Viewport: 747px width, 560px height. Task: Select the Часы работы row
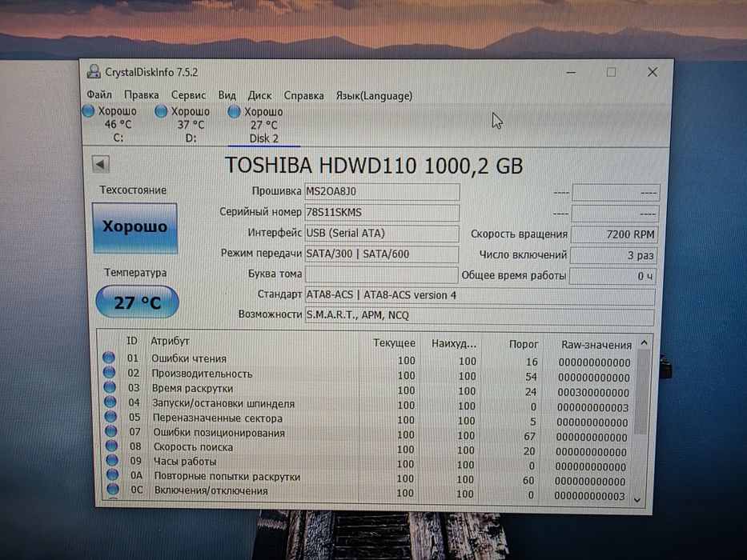366,463
